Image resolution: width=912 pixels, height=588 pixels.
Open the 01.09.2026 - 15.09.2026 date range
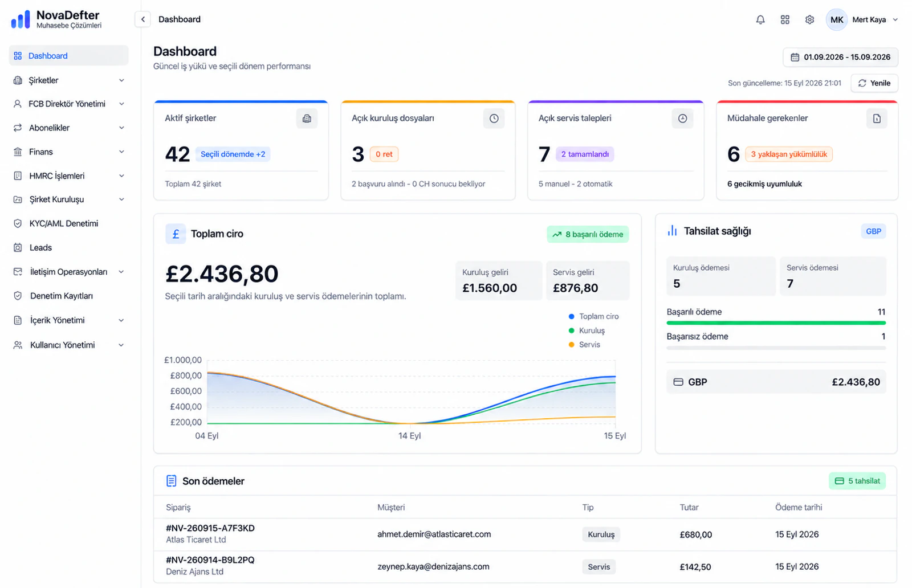(840, 57)
